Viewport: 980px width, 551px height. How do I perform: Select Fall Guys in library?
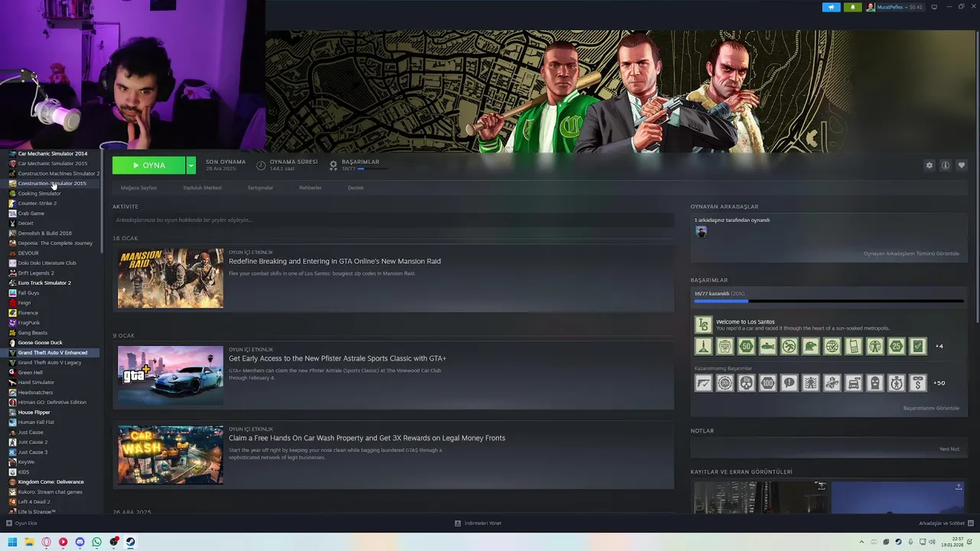click(28, 293)
